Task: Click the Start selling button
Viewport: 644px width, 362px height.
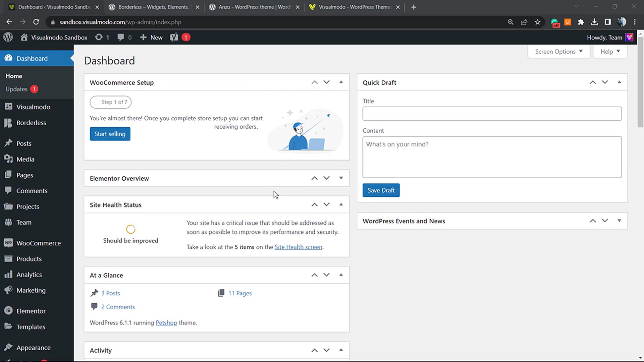Action: pyautogui.click(x=110, y=134)
